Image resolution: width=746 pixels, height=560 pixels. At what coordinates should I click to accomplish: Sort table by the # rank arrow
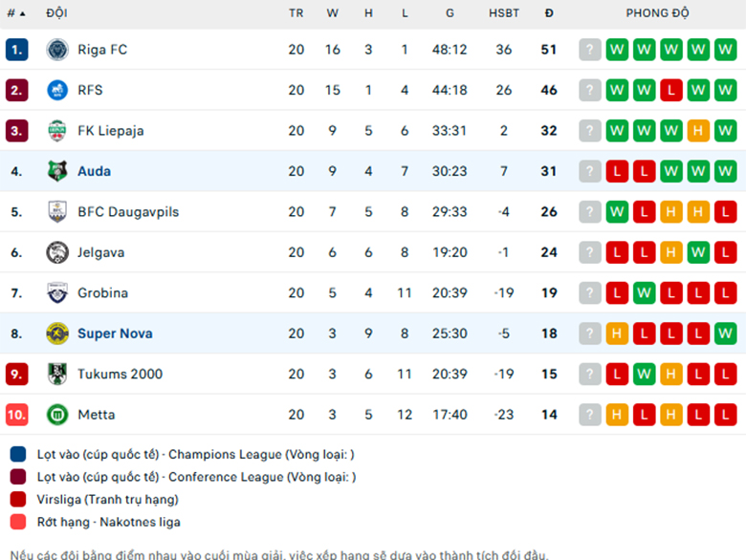(22, 13)
